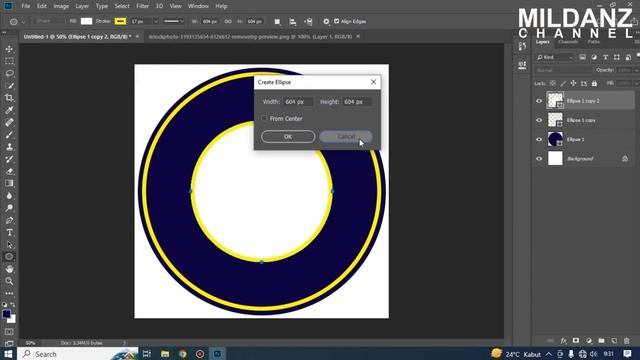The image size is (640, 360).
Task: Open the layer filter Kind dropdown
Action: tap(554, 57)
